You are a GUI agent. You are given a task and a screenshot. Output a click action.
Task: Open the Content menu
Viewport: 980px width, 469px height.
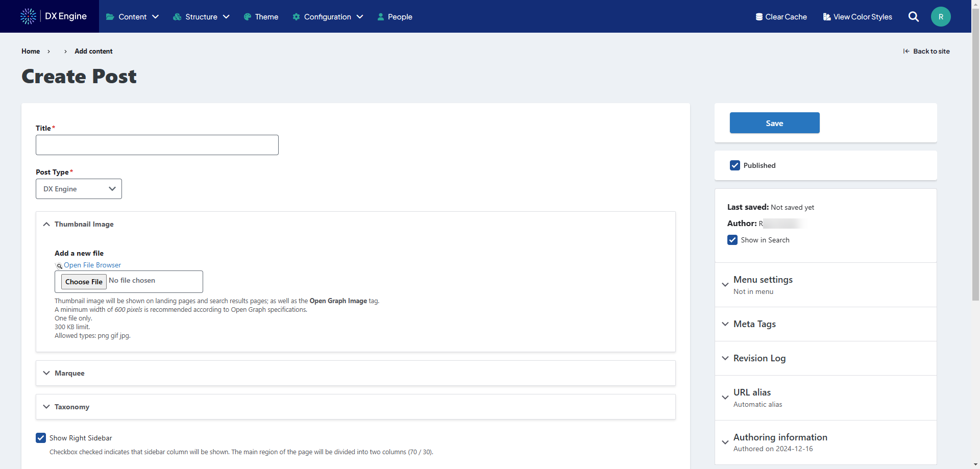131,17
